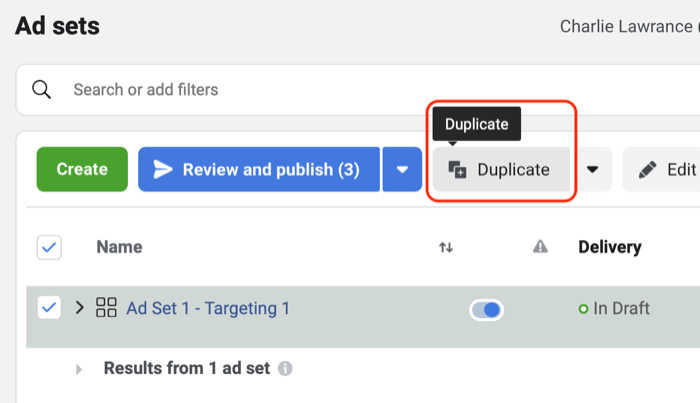Expand Results from 1 ad set
Screen dimensions: 700x403
[x=79, y=369]
